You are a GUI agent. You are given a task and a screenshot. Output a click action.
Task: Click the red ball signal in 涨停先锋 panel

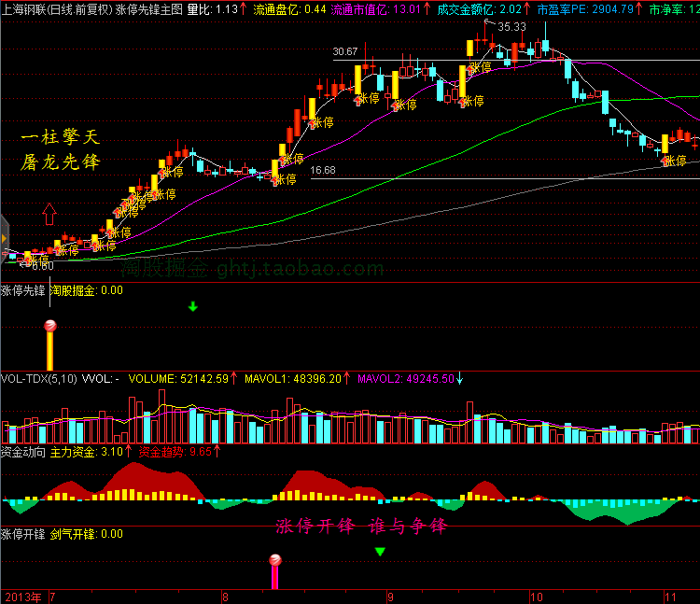tap(50, 326)
